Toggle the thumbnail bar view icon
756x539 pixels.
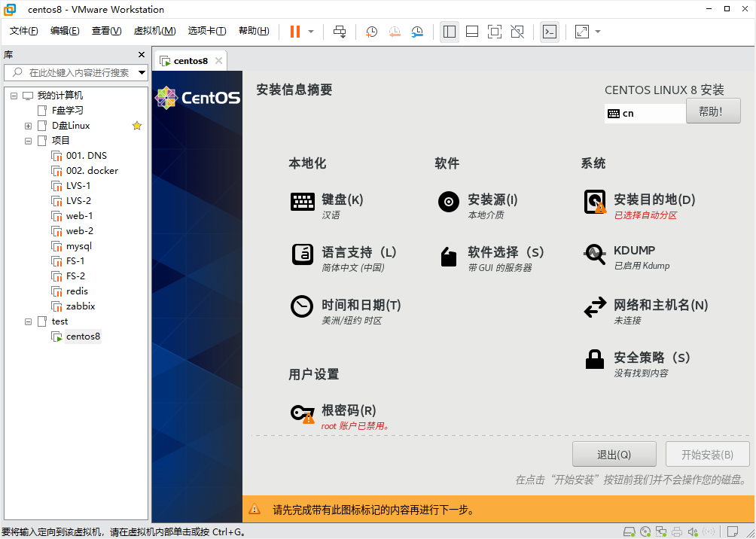coord(472,32)
